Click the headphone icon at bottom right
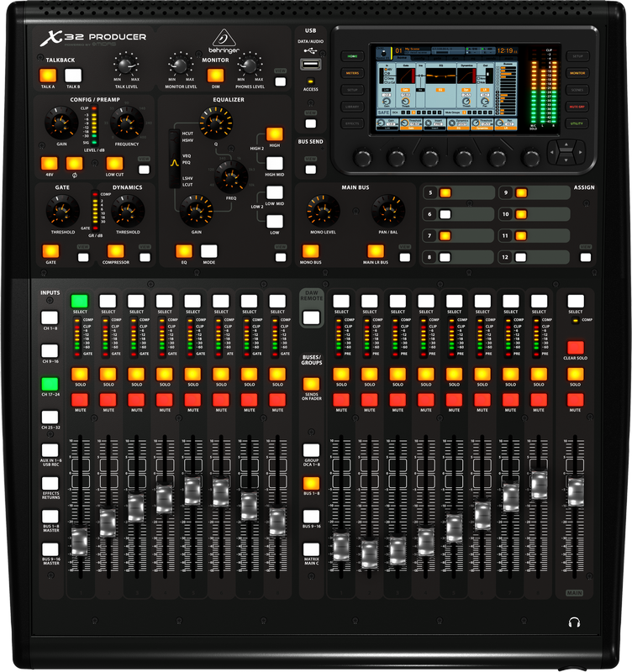The width and height of the screenshot is (632, 672). click(x=575, y=623)
